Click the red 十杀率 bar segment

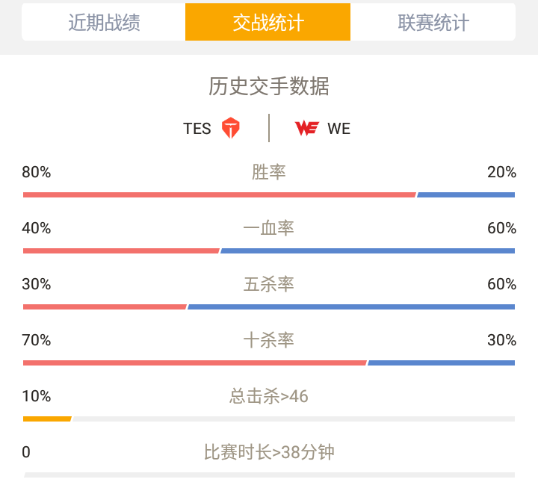[195, 363]
